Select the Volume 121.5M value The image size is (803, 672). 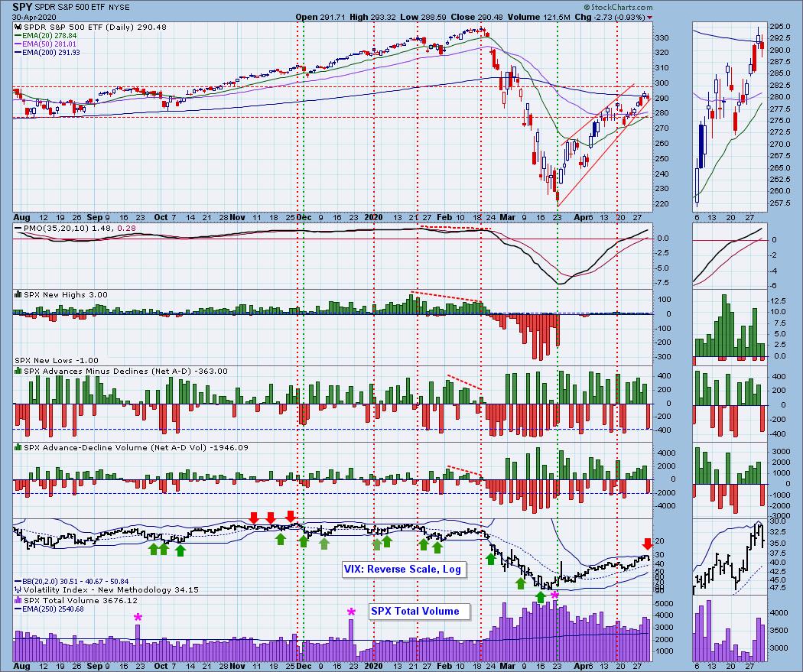click(x=539, y=17)
